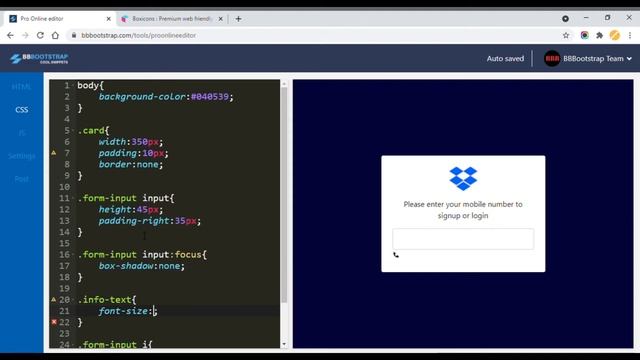Image resolution: width=640 pixels, height=360 pixels.
Task: Open the Chrome three-dot menu
Action: click(x=630, y=36)
